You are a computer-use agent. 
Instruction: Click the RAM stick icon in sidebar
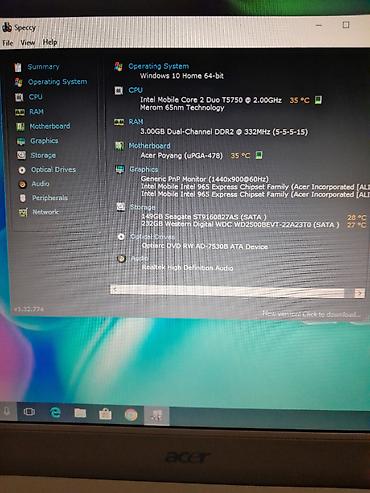[20, 112]
